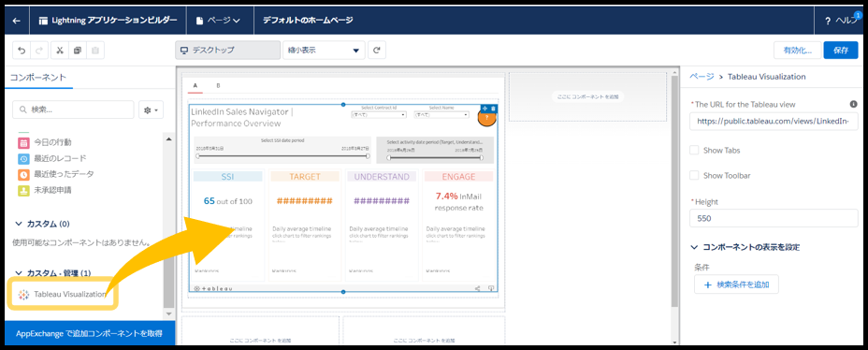Click the Height input field

tap(774, 218)
